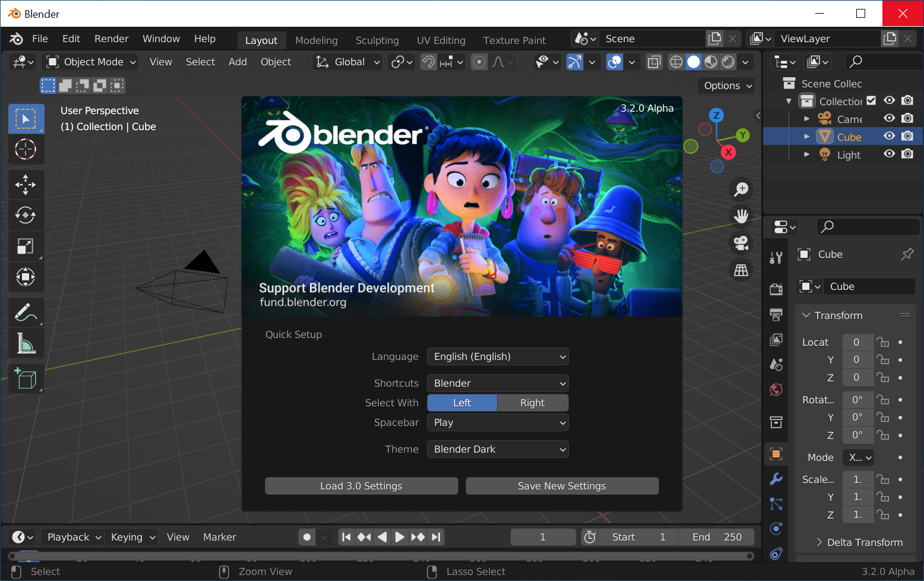
Task: Click Load 3.0 Settings button
Action: pyautogui.click(x=361, y=486)
